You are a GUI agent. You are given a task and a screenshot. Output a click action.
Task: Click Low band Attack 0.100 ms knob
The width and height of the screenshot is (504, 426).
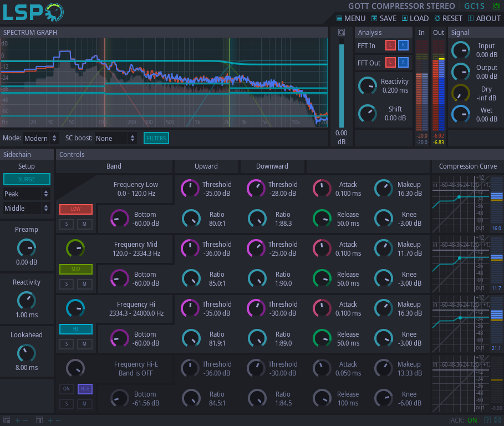322,189
